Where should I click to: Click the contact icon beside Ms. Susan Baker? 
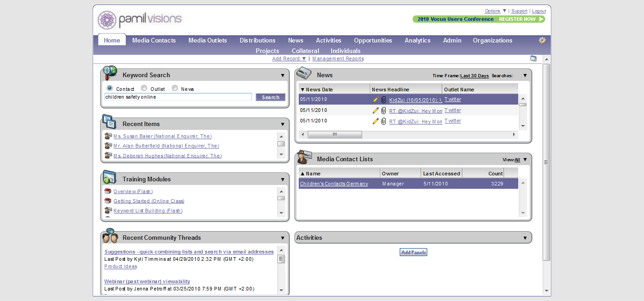click(108, 136)
